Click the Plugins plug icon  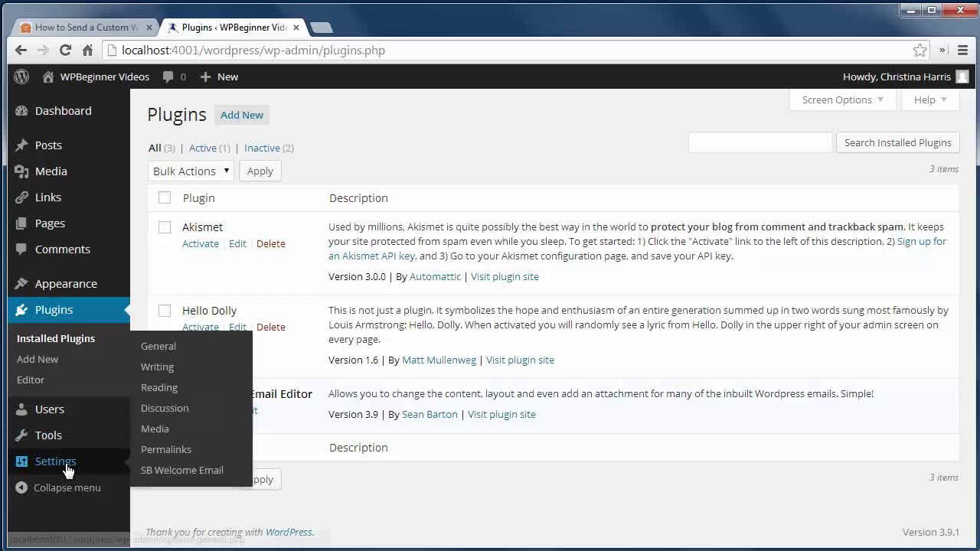pyautogui.click(x=21, y=309)
